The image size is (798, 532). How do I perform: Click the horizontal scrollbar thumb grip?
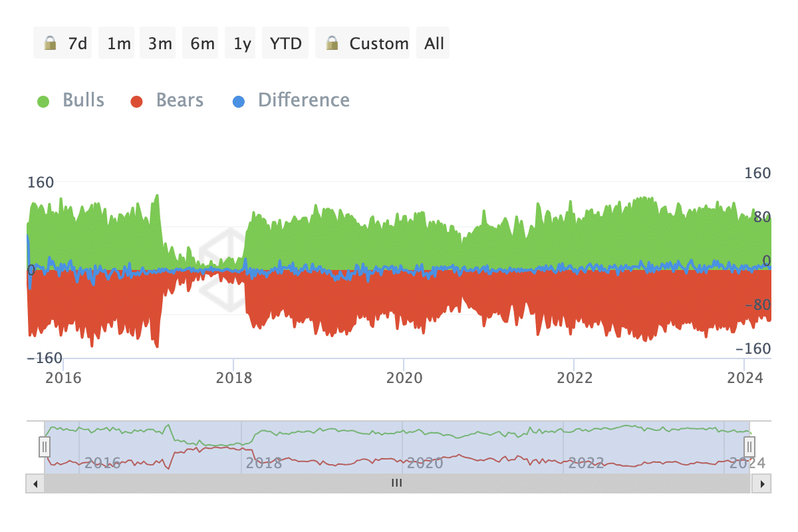point(397,483)
